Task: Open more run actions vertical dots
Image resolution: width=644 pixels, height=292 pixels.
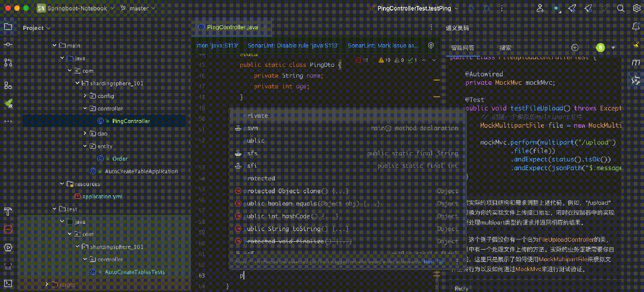Action: pyautogui.click(x=501, y=8)
